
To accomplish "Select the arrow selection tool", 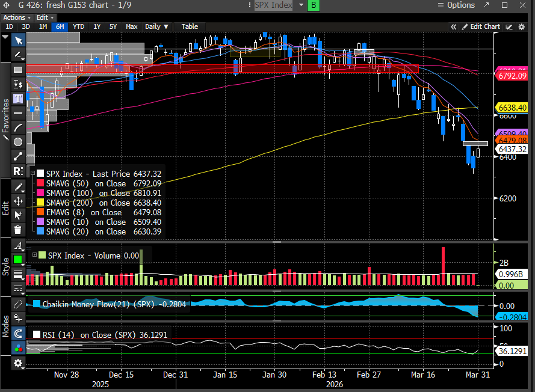I will tap(18, 40).
